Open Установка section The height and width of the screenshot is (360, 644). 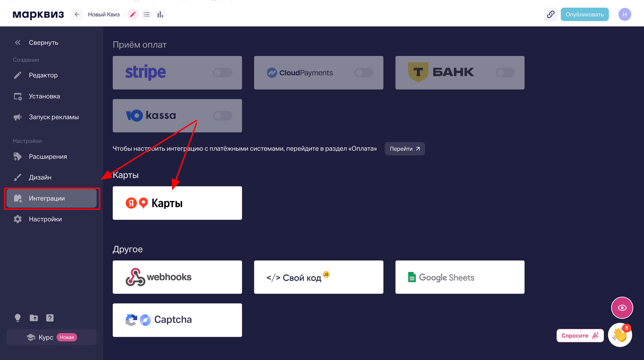click(51, 96)
